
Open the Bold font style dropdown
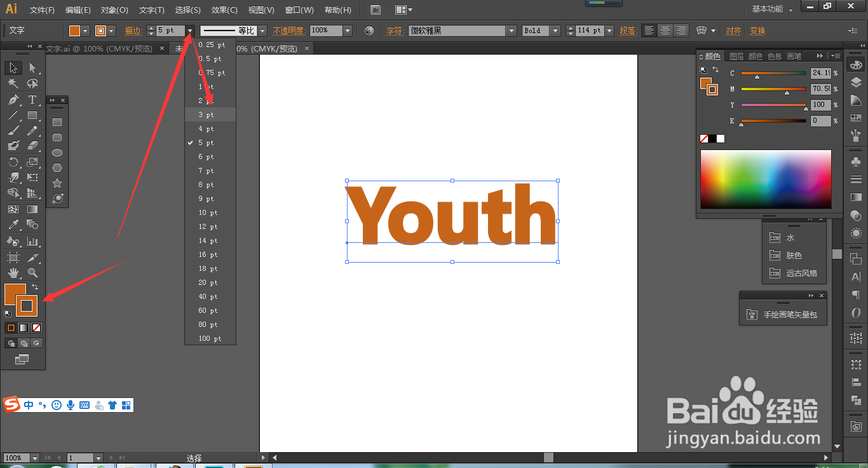[x=555, y=31]
